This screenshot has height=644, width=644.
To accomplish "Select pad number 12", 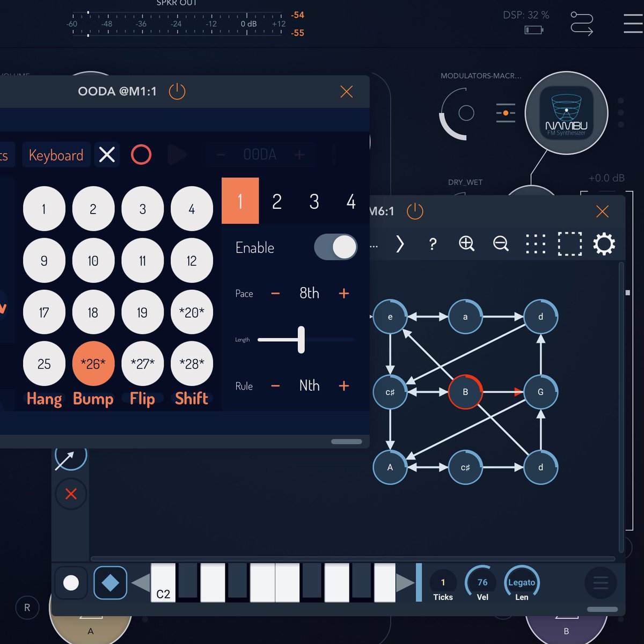I will point(192,260).
